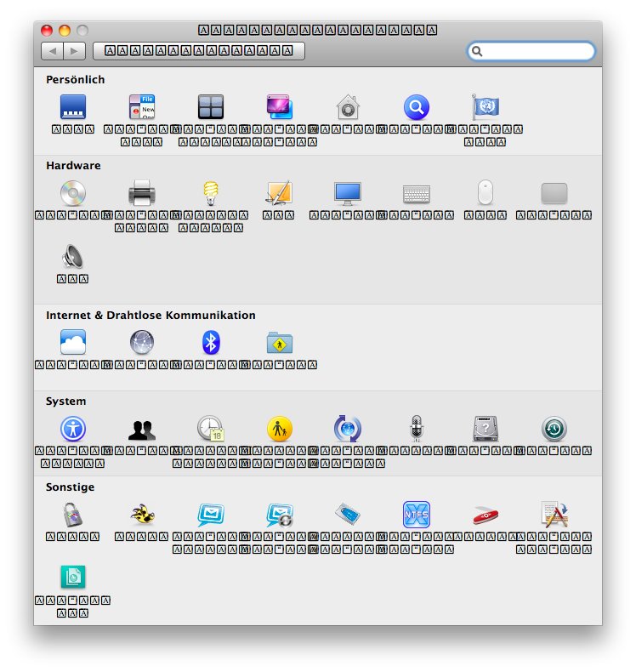Open the Displays monitor icon
This screenshot has width=636, height=672.
click(348, 193)
